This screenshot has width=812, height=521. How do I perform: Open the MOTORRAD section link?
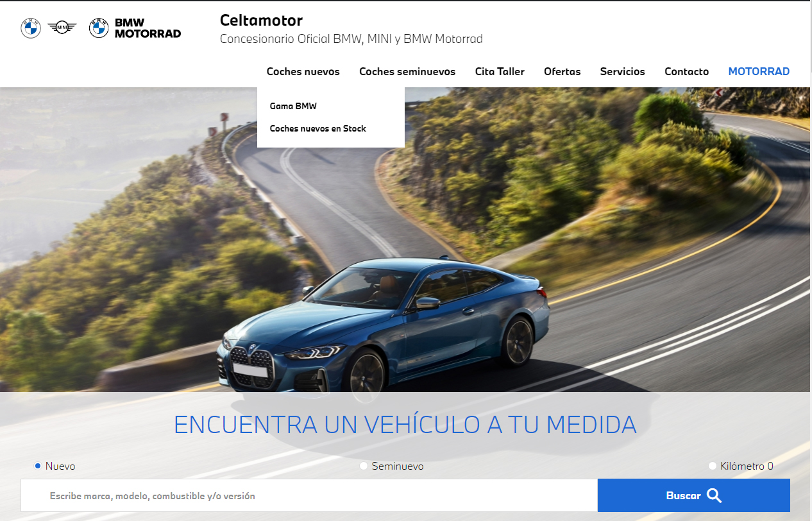(759, 71)
